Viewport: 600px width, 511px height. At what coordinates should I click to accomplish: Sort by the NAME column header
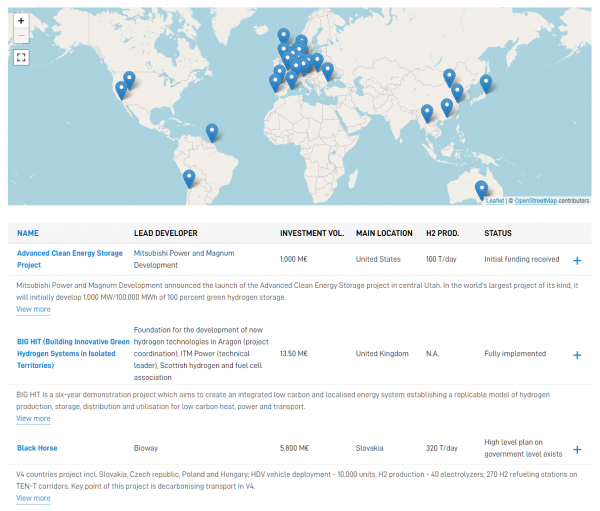pyautogui.click(x=28, y=233)
